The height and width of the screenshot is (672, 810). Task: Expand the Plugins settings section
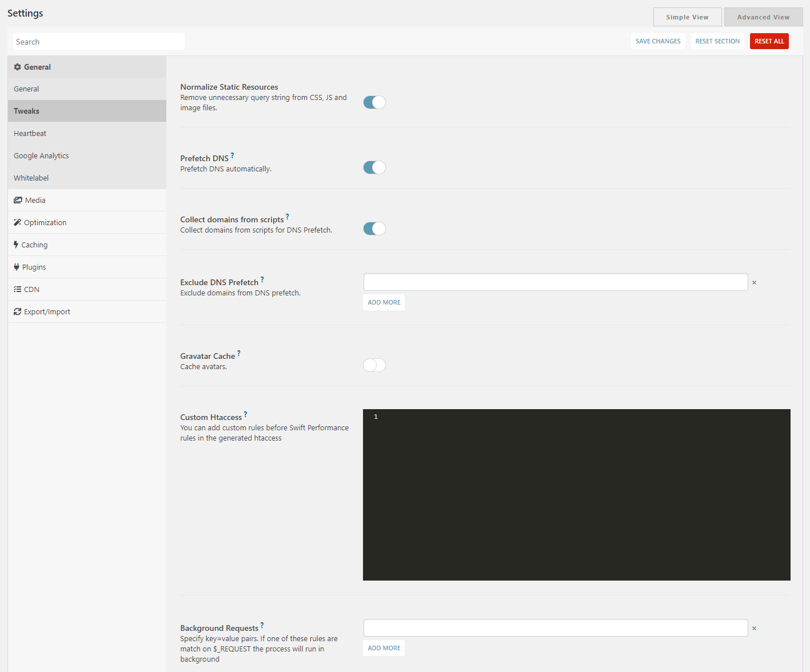pos(87,267)
